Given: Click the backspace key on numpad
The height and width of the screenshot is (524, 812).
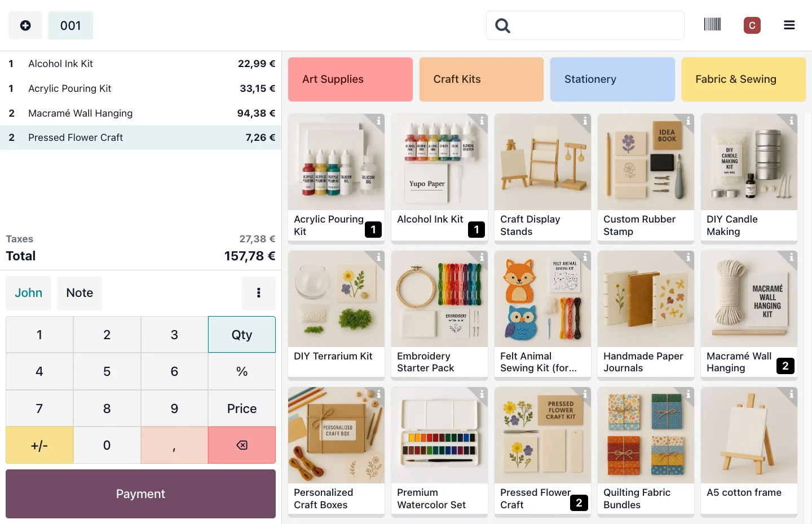Looking at the screenshot, I should (242, 445).
